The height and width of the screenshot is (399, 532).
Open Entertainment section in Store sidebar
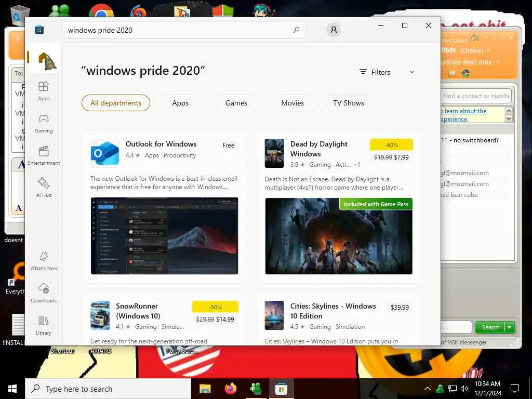[x=44, y=155]
